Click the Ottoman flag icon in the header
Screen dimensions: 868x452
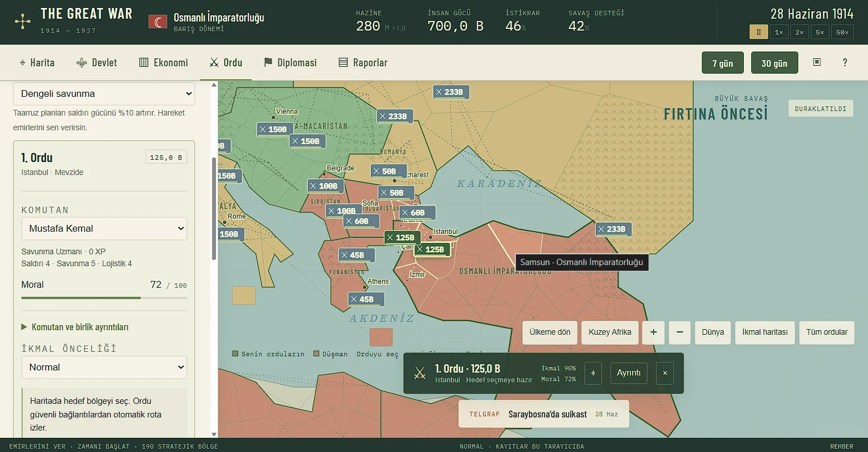tap(158, 22)
